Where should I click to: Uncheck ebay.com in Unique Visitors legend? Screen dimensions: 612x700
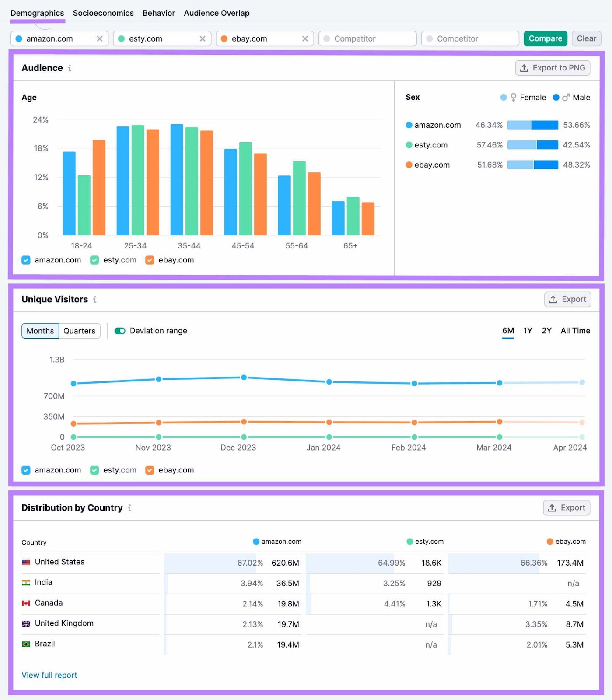click(150, 470)
